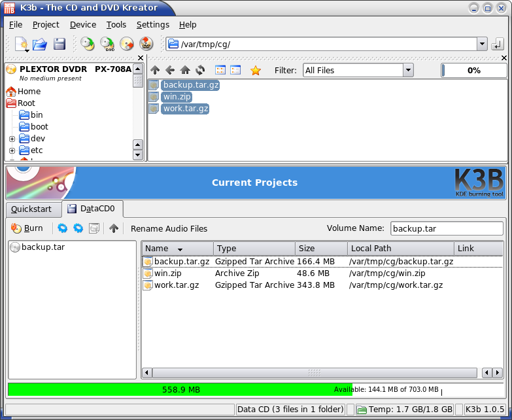Select backup.tar.gz in the file browser
The image size is (512, 420).
[184, 85]
